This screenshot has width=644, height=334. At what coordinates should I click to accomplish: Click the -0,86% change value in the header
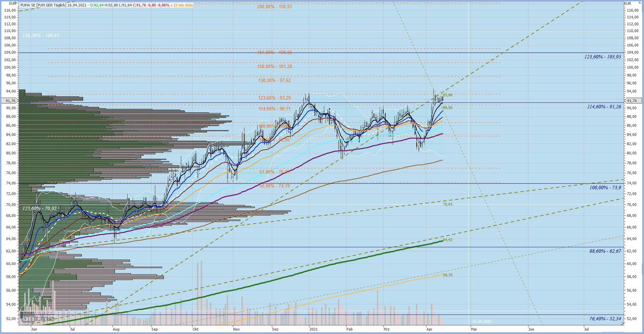(163, 5)
